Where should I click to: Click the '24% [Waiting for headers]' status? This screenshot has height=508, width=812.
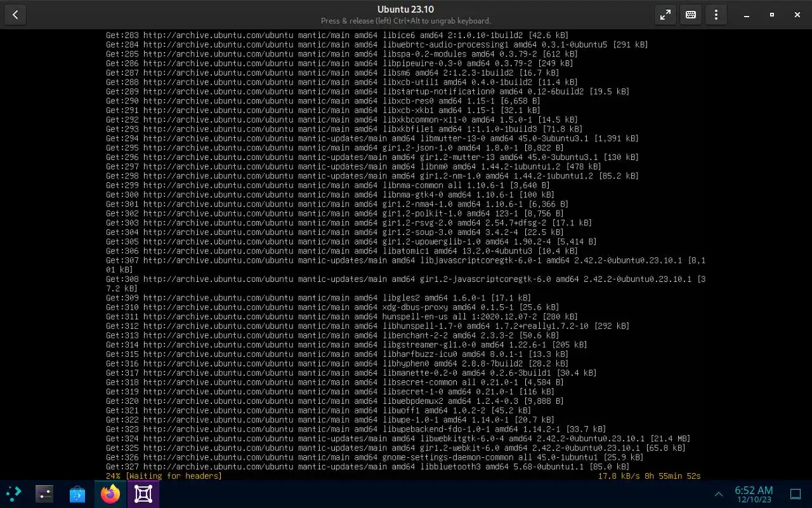point(164,476)
